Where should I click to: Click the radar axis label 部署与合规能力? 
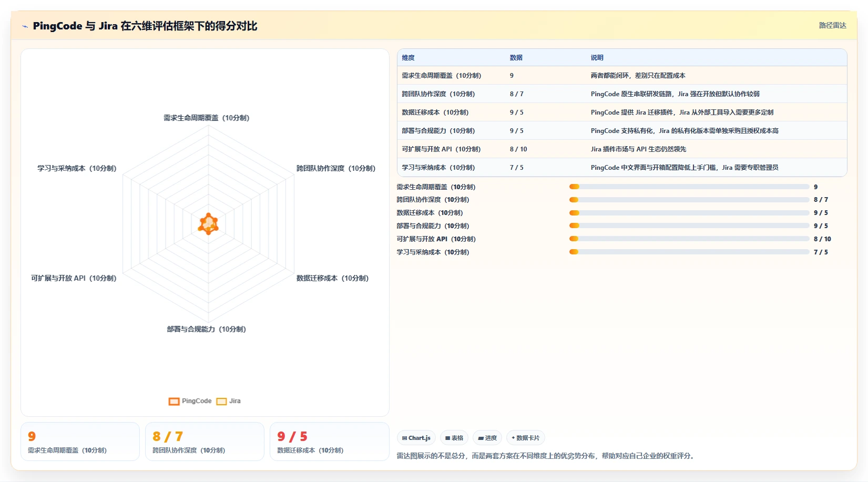click(x=206, y=329)
